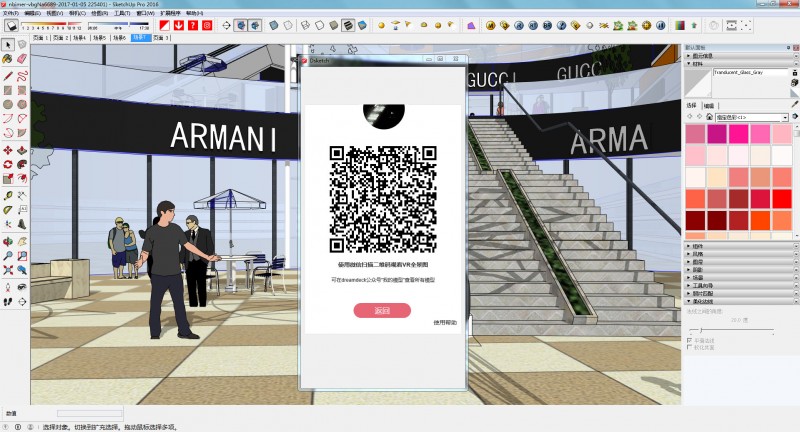Click the measurements value box
800x432 pixels.
(x=90, y=413)
